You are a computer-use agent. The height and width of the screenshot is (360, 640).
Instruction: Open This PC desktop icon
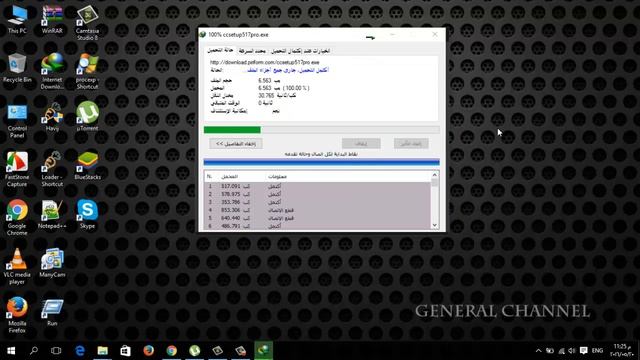[17, 20]
